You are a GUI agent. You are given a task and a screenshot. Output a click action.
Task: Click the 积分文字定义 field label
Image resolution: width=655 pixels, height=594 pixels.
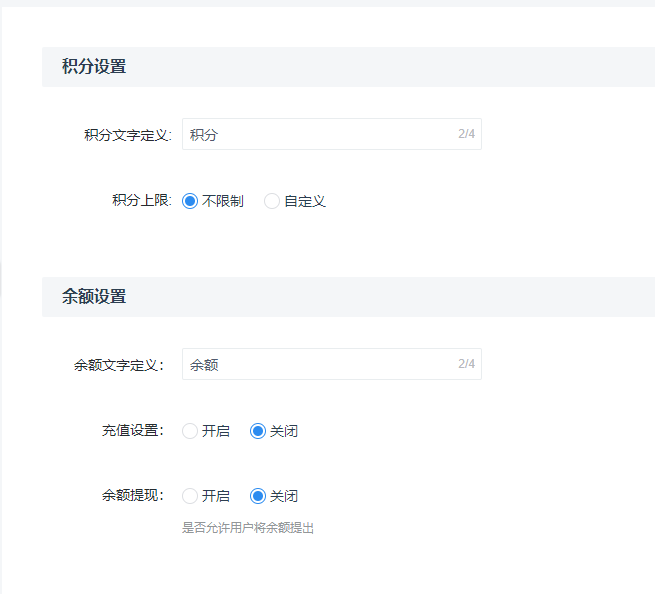click(128, 135)
